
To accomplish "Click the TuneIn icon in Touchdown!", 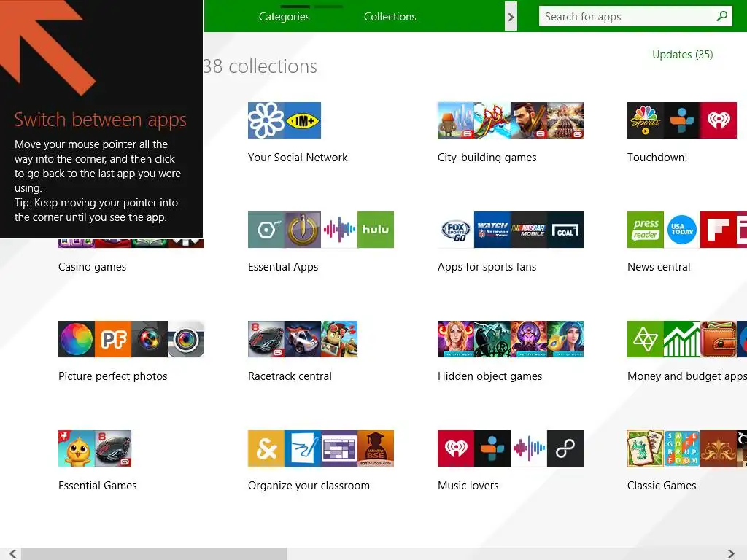I will click(x=682, y=120).
